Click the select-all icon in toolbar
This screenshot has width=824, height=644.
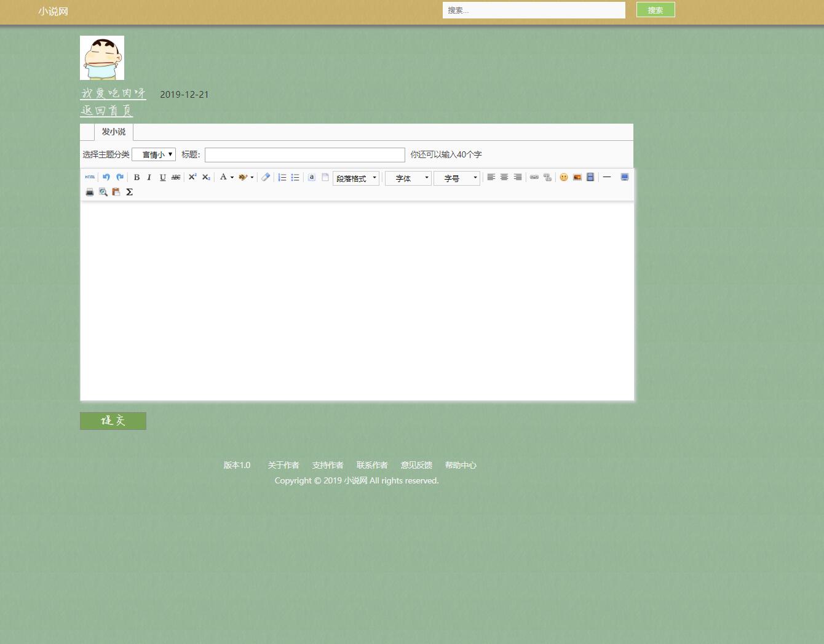point(312,177)
